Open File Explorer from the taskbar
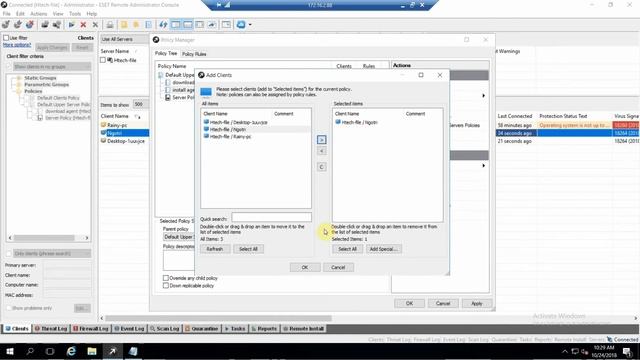This screenshot has height=360, width=640. pos(92,351)
